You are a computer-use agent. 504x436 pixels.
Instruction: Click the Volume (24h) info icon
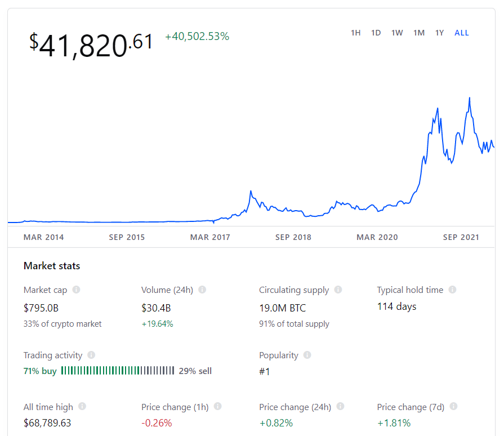pyautogui.click(x=202, y=290)
